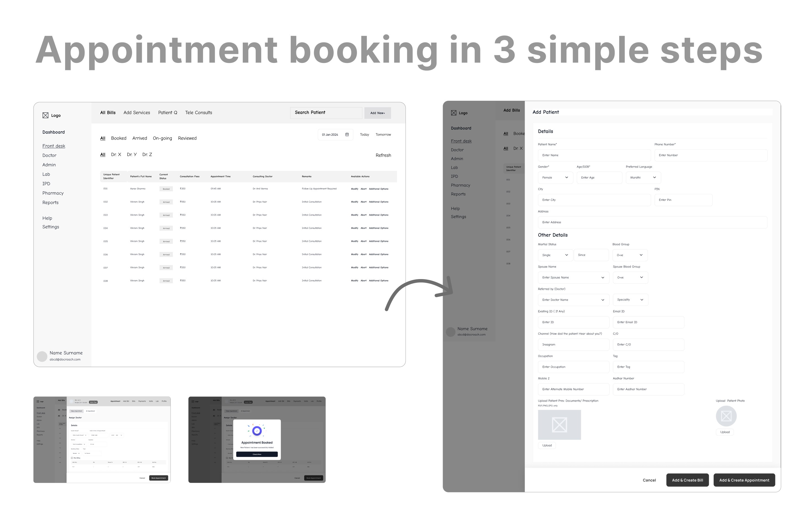Image resolution: width=812 pixels, height=513 pixels.
Task: Select the Arrived status filter tab
Action: [x=140, y=138]
